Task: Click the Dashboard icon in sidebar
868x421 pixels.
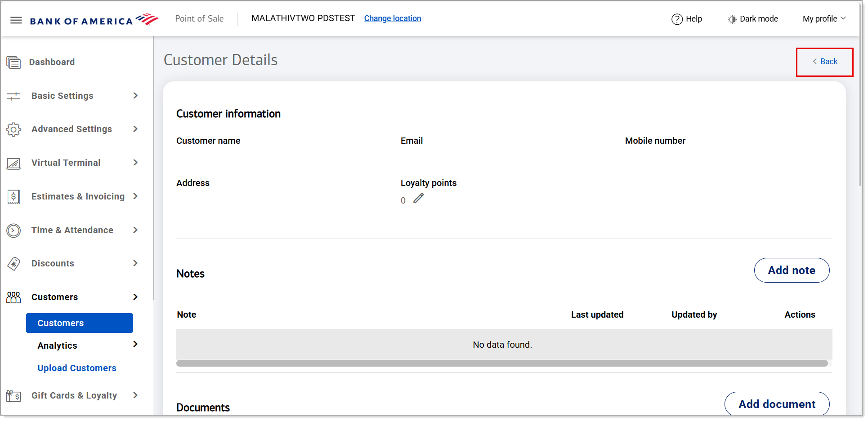Action: 13,62
